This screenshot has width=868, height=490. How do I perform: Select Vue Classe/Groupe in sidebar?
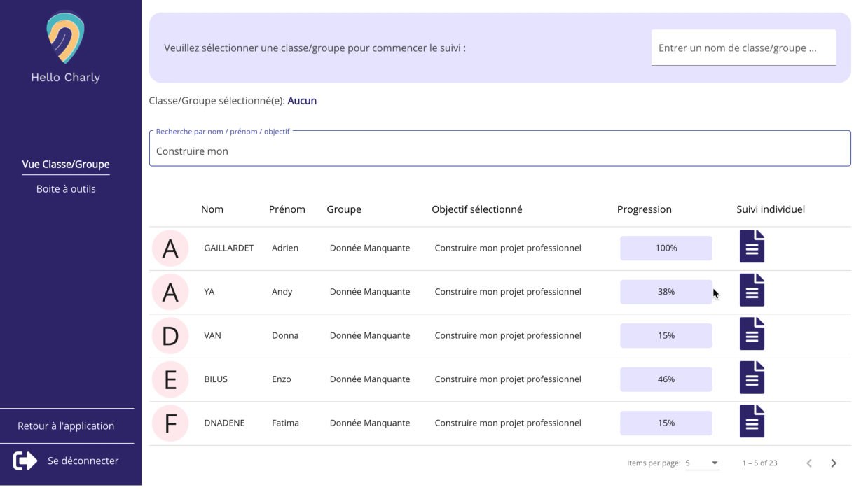coord(66,164)
